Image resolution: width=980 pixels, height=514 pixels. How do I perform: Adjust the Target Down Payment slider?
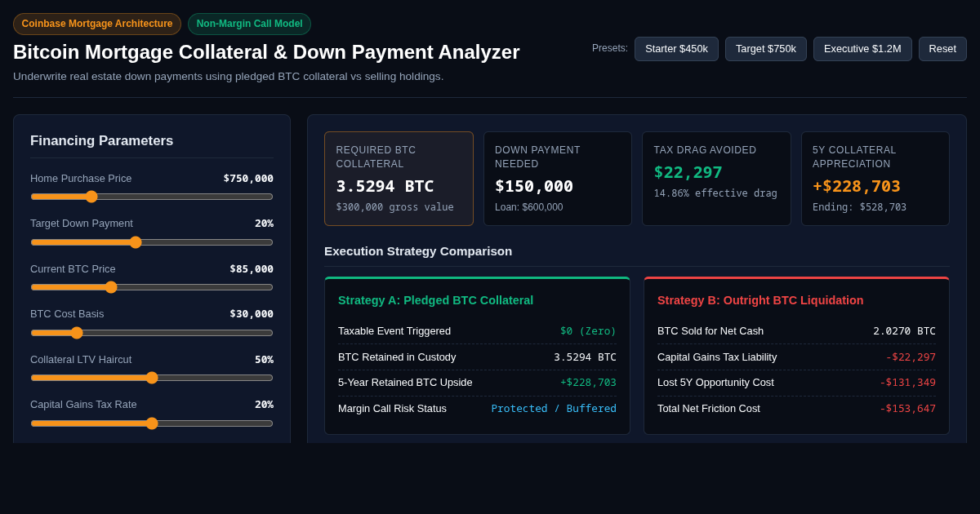click(x=152, y=242)
